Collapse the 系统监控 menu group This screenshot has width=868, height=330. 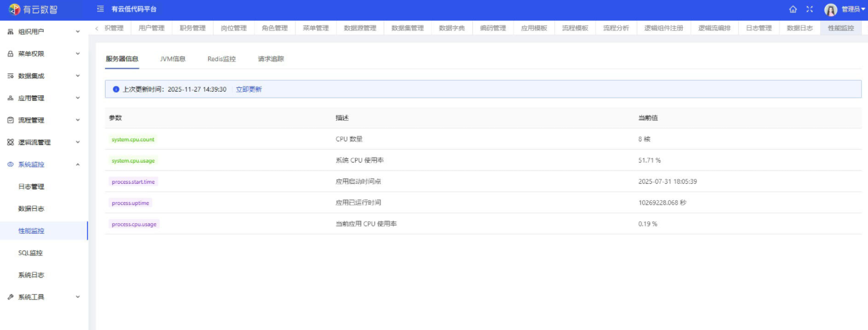(x=44, y=164)
